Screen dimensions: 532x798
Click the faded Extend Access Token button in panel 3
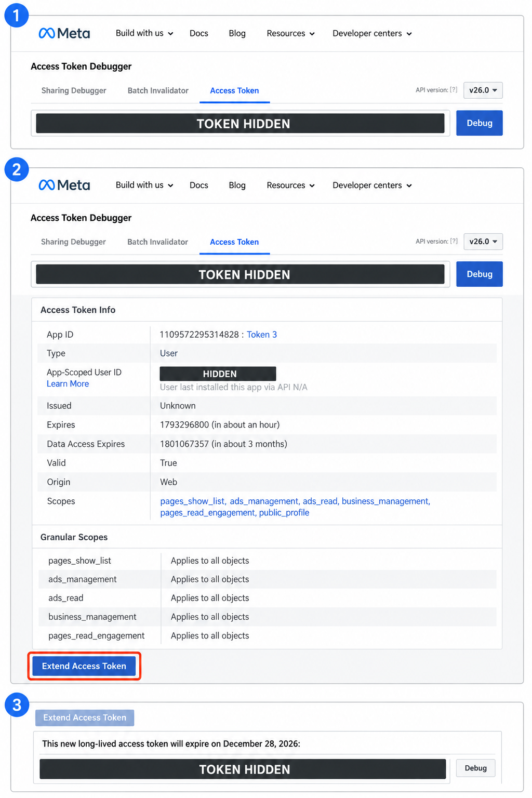[x=85, y=717]
